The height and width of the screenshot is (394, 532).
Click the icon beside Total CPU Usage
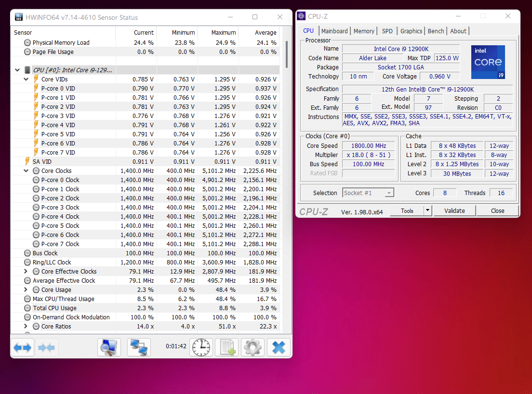[x=27, y=308]
